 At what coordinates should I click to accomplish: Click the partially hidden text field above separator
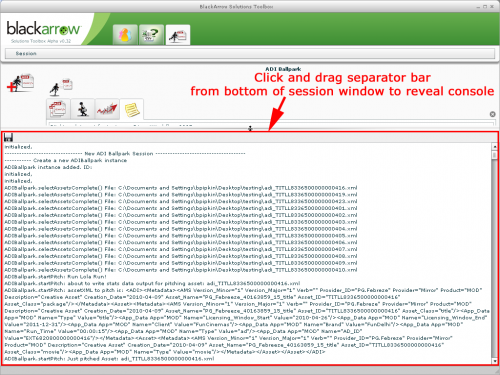coord(271,124)
